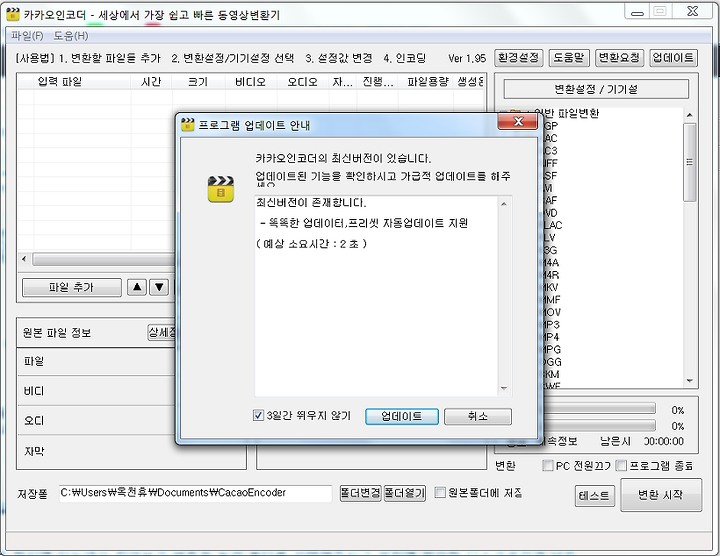The image size is (720, 556).
Task: Click the 폴더열기 button
Action: pyautogui.click(x=405, y=493)
